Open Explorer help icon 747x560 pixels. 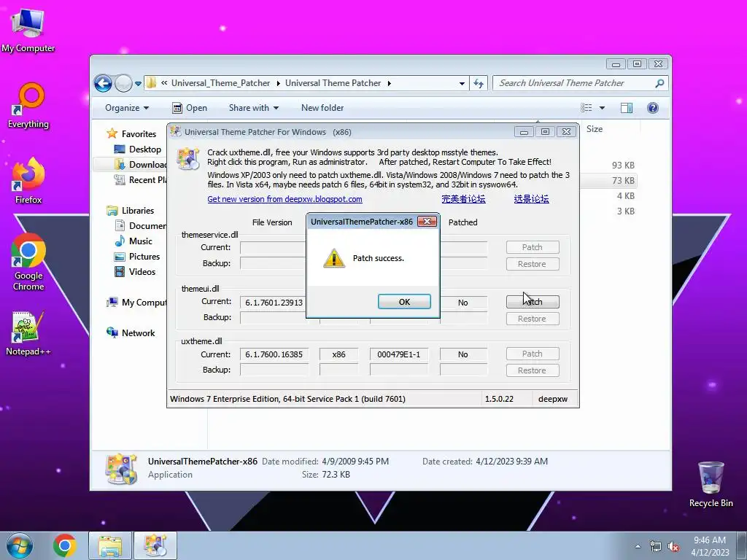(x=653, y=108)
